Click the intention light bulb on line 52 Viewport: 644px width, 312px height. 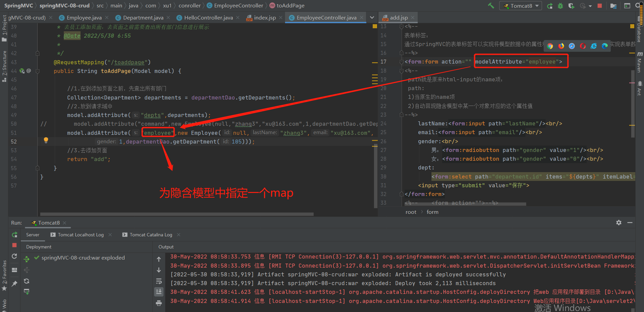pos(46,141)
